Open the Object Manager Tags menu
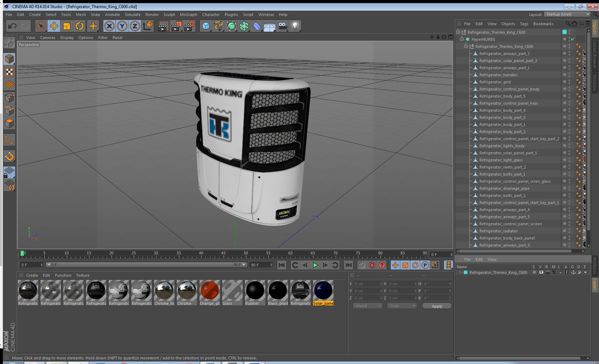The width and height of the screenshot is (599, 364). (524, 24)
